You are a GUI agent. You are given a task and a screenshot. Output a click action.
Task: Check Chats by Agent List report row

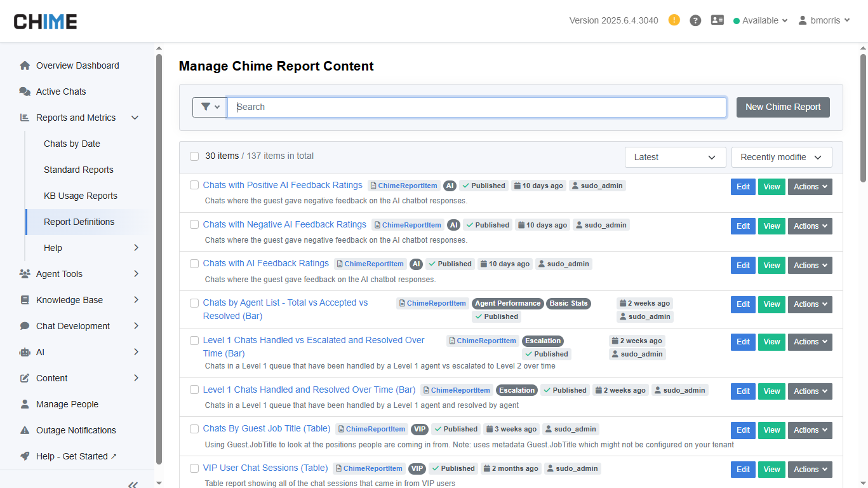[194, 303]
